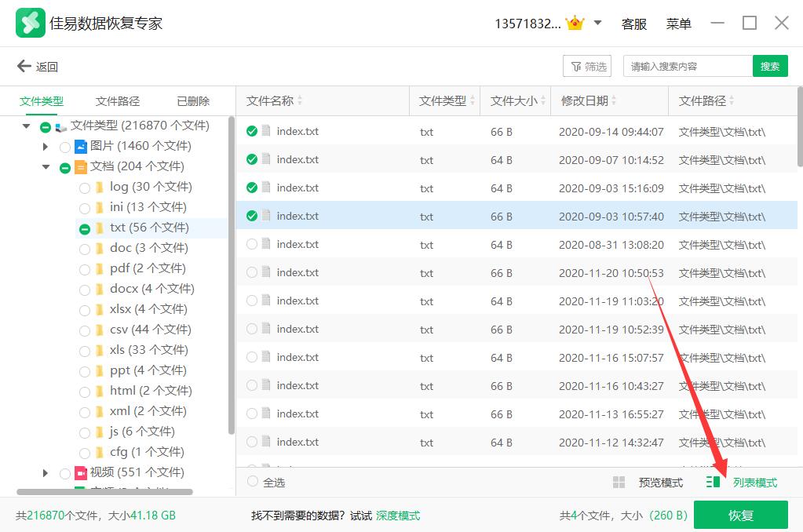Collapse the documents tree node
Screen dimensions: 803x532
coord(46,166)
